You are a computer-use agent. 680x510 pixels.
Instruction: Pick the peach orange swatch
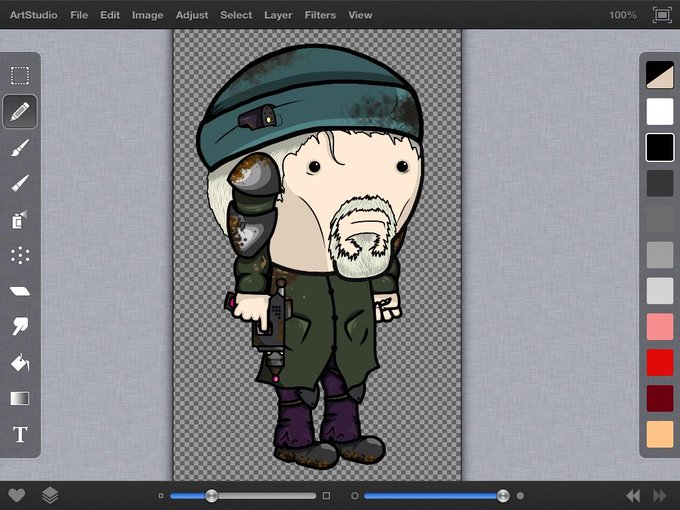(660, 434)
